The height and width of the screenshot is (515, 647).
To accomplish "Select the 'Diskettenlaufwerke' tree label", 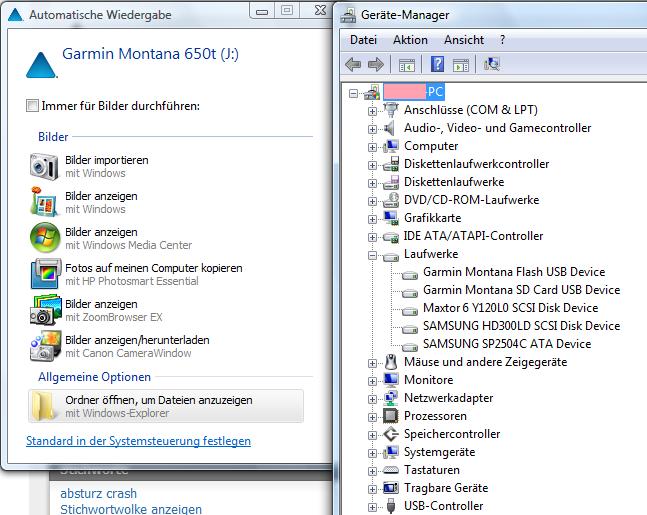I will [x=454, y=182].
